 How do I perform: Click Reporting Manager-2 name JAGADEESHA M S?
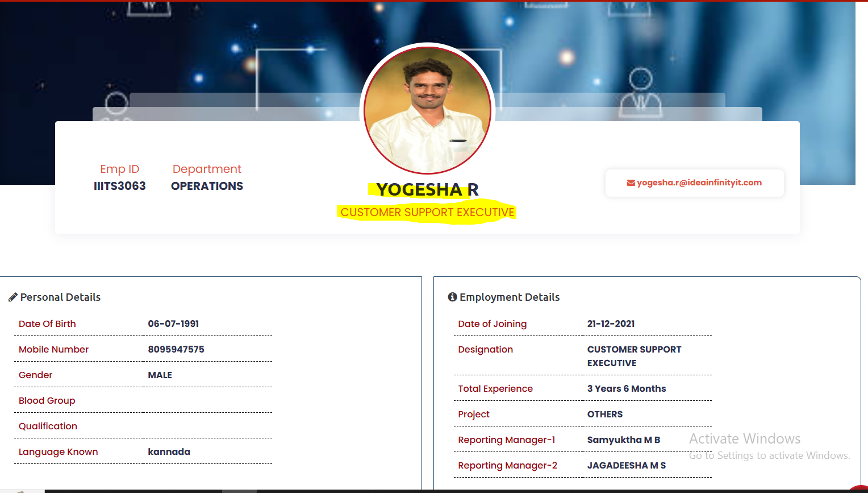(627, 465)
